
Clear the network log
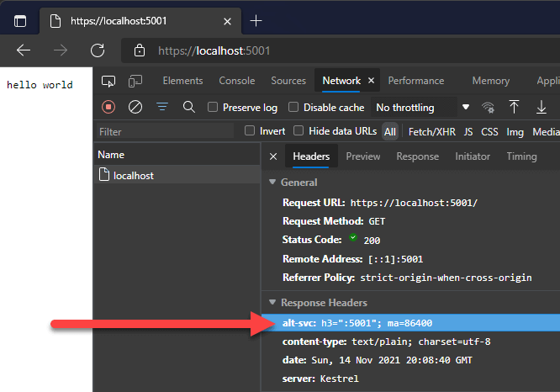pyautogui.click(x=135, y=107)
